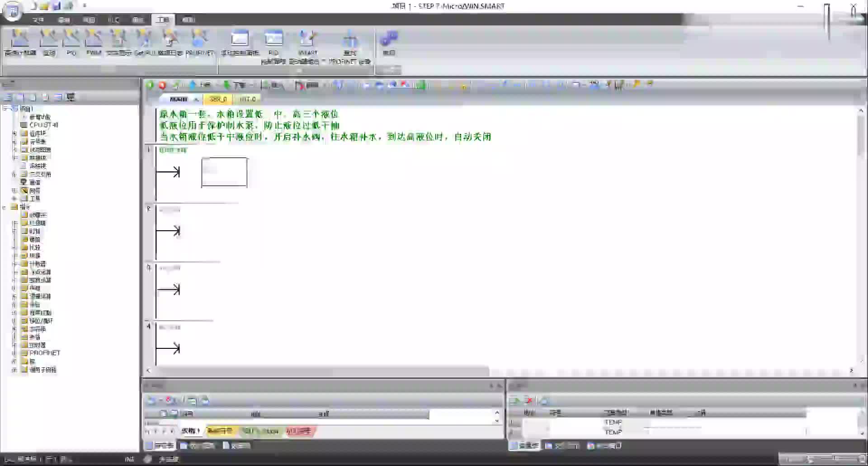Open the Motion Control Panel tool

click(240, 43)
